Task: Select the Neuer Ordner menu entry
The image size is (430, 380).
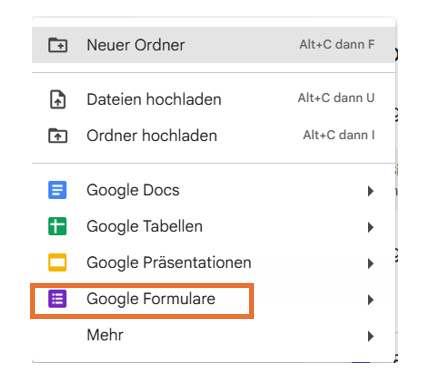Action: [x=213, y=45]
